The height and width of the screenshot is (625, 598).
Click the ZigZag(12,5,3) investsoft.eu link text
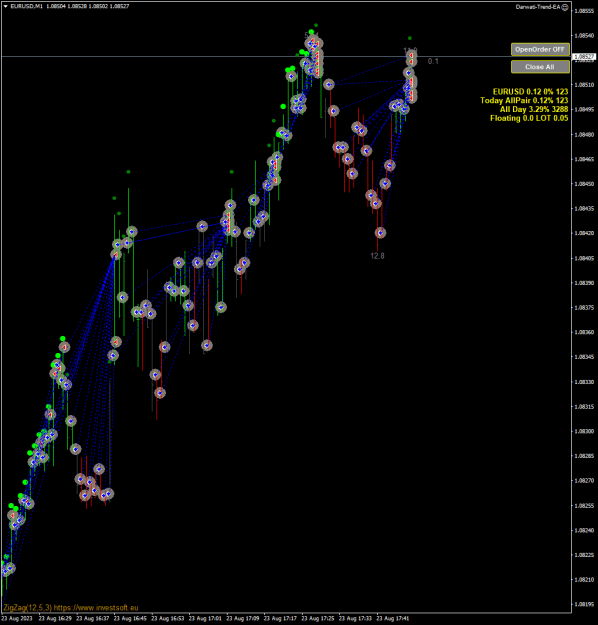71,607
